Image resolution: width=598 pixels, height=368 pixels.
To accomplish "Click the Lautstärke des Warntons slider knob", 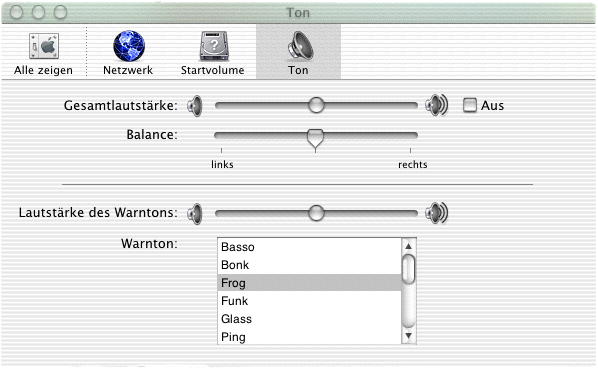I will pyautogui.click(x=316, y=213).
